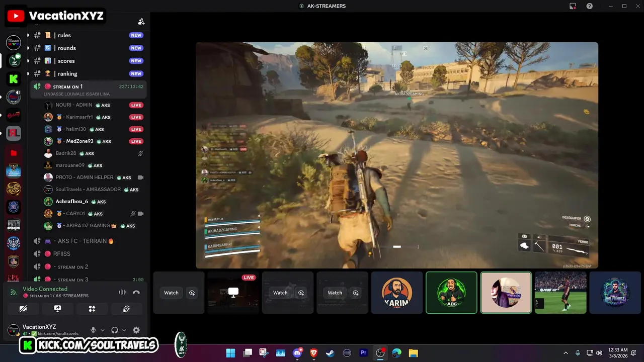
Task: Toggle deafen headphones in user panel
Action: (115, 330)
